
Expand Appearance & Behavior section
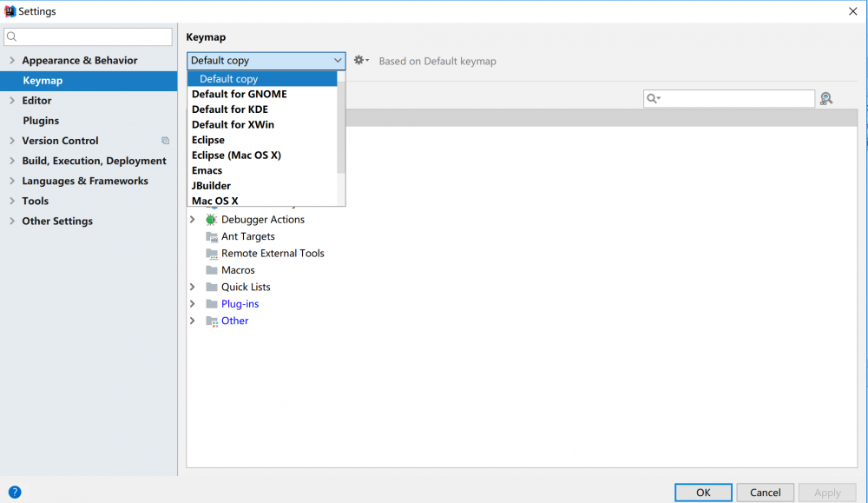(x=12, y=61)
